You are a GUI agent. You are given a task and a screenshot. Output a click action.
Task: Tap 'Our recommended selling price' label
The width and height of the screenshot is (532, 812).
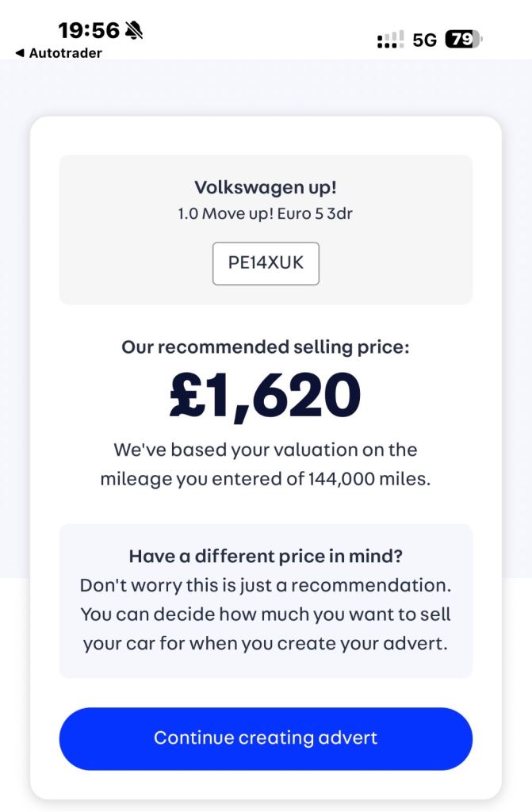pos(266,347)
